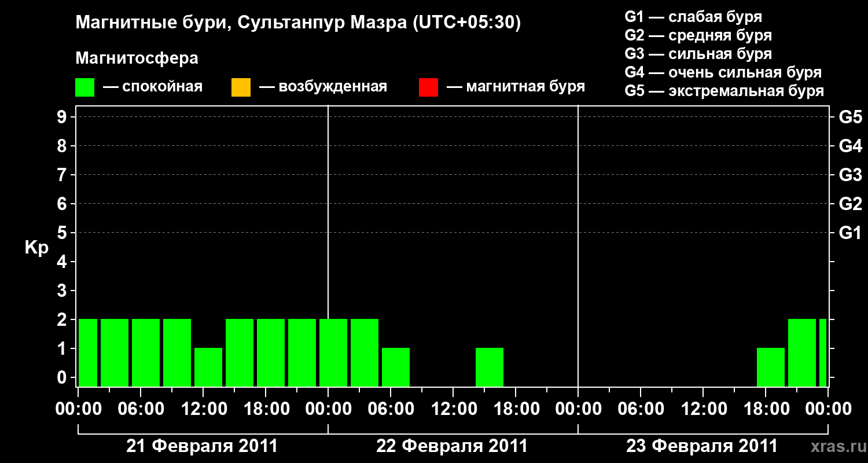The image size is (868, 463).
Task: Click the red 'магнитная буря' legend swatch
Action: coord(428,87)
